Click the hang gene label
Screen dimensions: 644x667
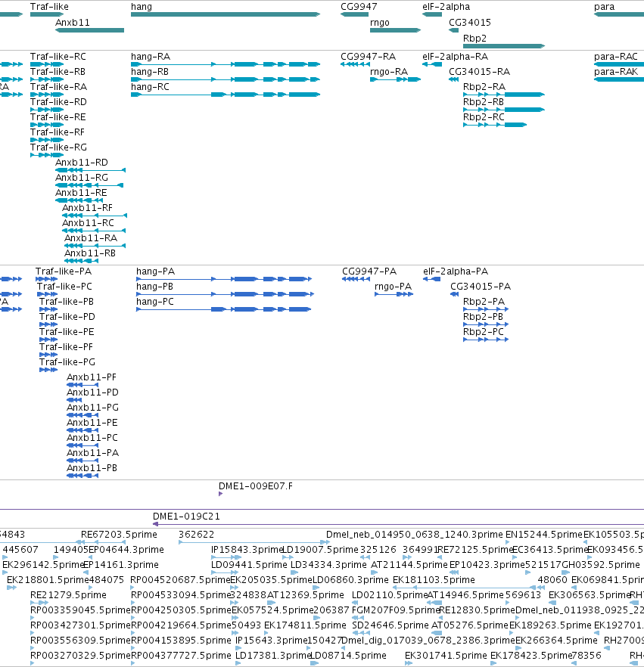pyautogui.click(x=142, y=7)
